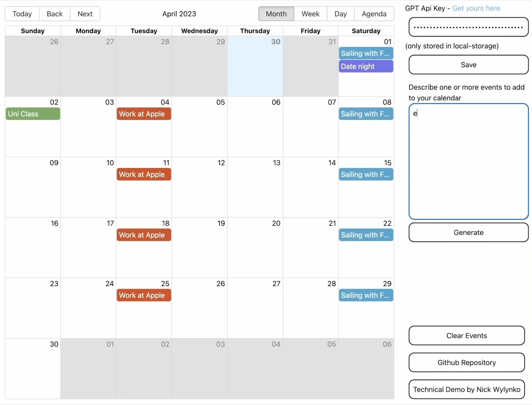Viewport: 532px width, 405px height.
Task: Select the Uni Class event on April 2
Action: 33,114
